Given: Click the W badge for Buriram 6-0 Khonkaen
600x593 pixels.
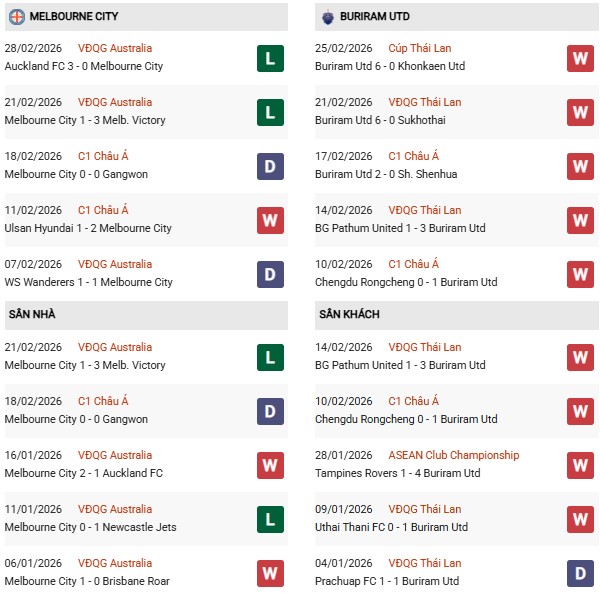Looking at the screenshot, I should click(580, 58).
